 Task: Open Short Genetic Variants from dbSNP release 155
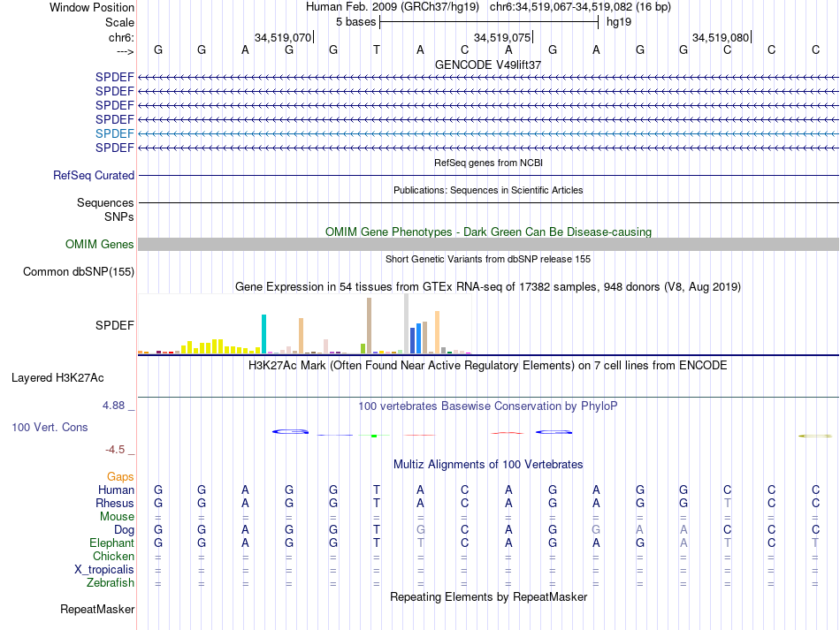pos(488,259)
